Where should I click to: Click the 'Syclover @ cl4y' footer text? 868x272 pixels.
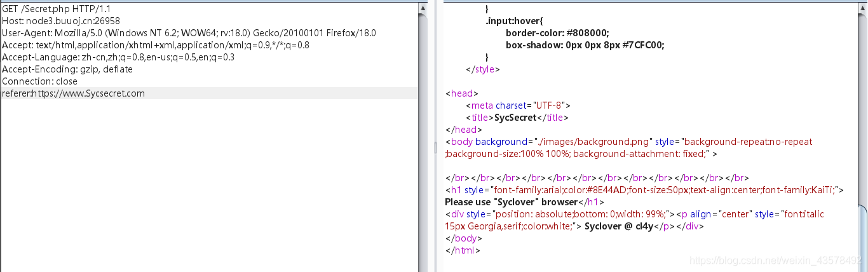[619, 226]
